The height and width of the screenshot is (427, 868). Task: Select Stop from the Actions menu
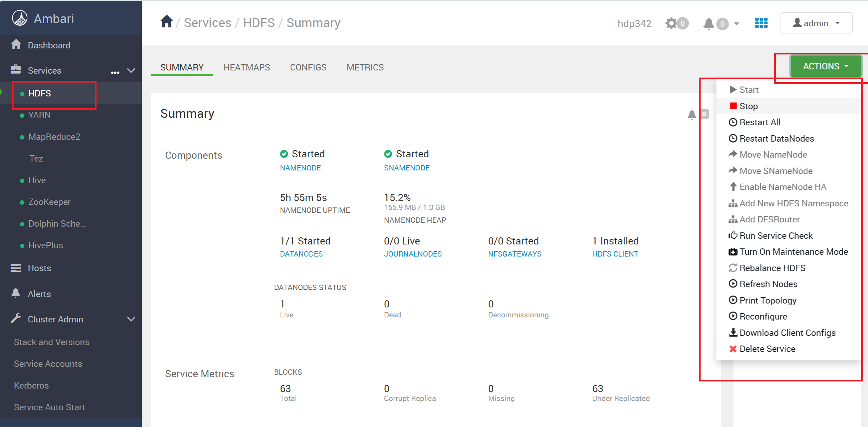click(x=789, y=106)
